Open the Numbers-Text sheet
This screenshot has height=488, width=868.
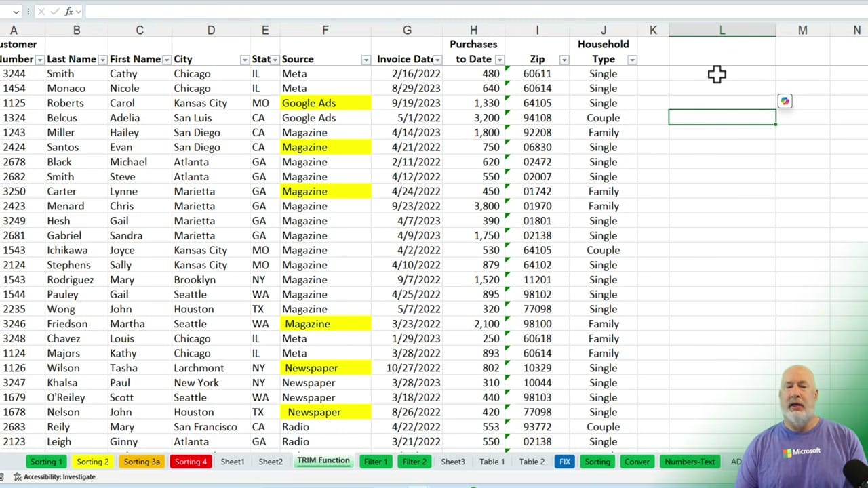tap(690, 461)
